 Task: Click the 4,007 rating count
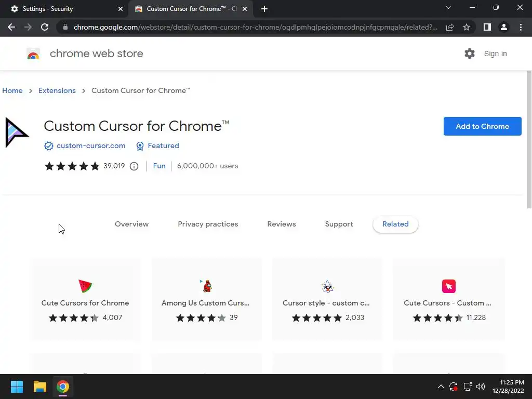pyautogui.click(x=112, y=317)
